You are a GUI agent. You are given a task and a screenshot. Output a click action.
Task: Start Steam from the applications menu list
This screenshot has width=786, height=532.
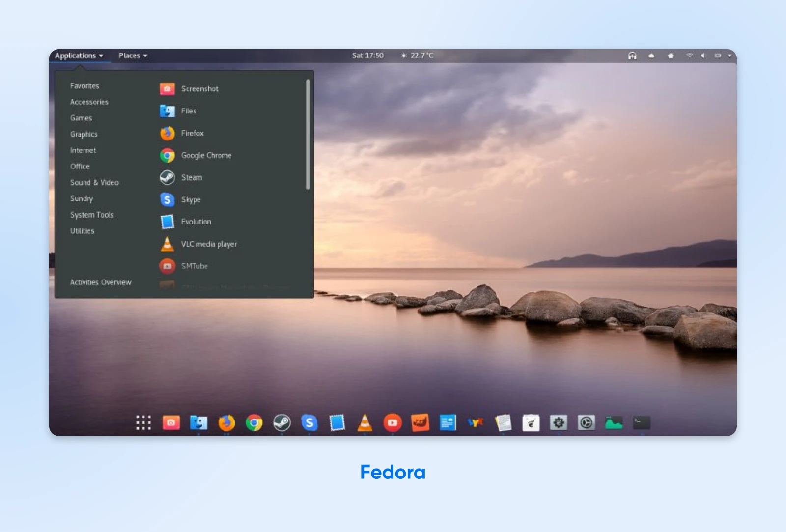(181, 177)
